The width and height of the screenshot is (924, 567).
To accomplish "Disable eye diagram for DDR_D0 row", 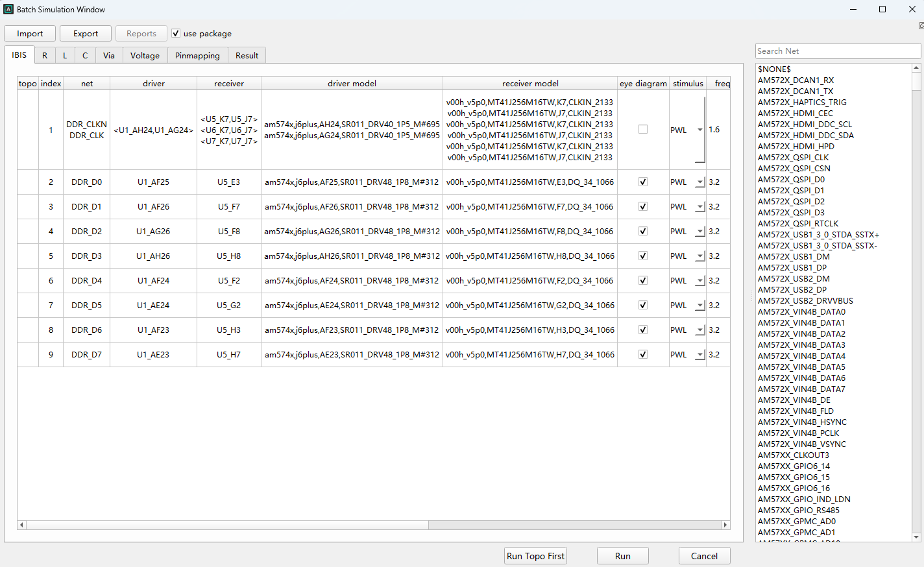I will 643,182.
